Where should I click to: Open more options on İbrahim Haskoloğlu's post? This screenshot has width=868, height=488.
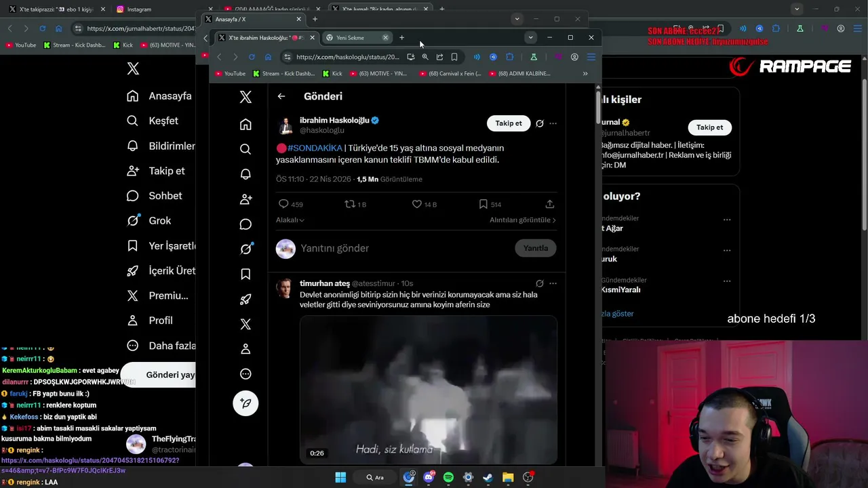pos(553,123)
